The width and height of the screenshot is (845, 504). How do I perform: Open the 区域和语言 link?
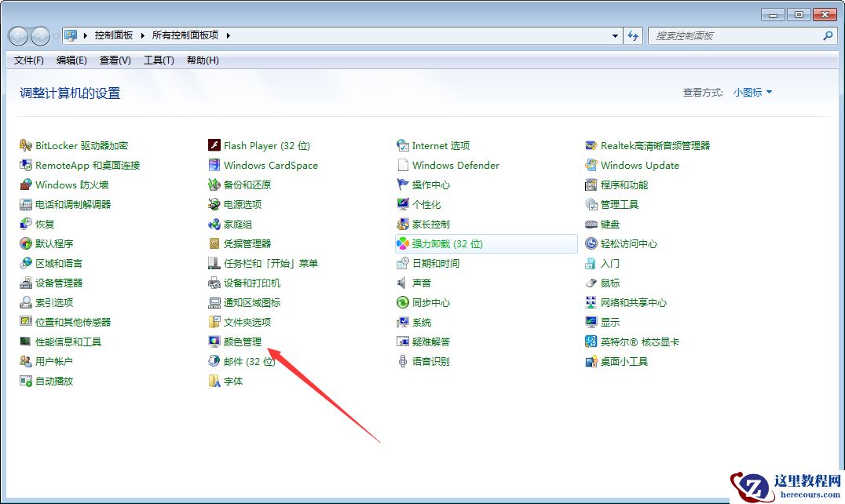coord(59,263)
